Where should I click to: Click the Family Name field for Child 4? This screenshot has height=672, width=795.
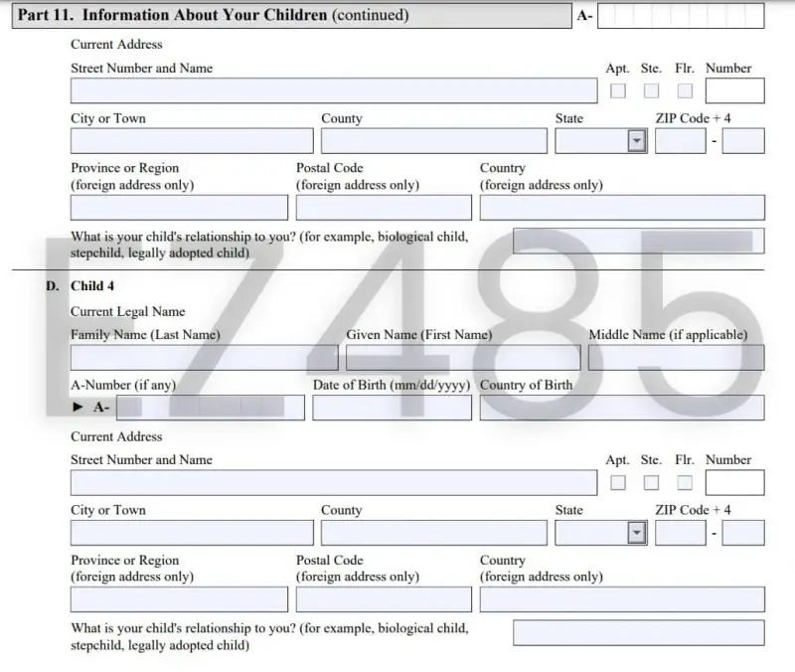pyautogui.click(x=204, y=357)
